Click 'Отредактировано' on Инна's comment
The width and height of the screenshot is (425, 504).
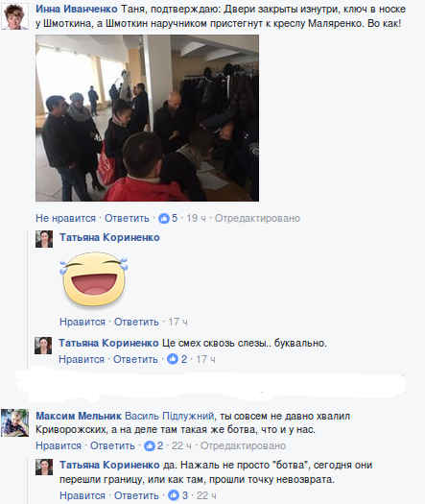(x=257, y=218)
